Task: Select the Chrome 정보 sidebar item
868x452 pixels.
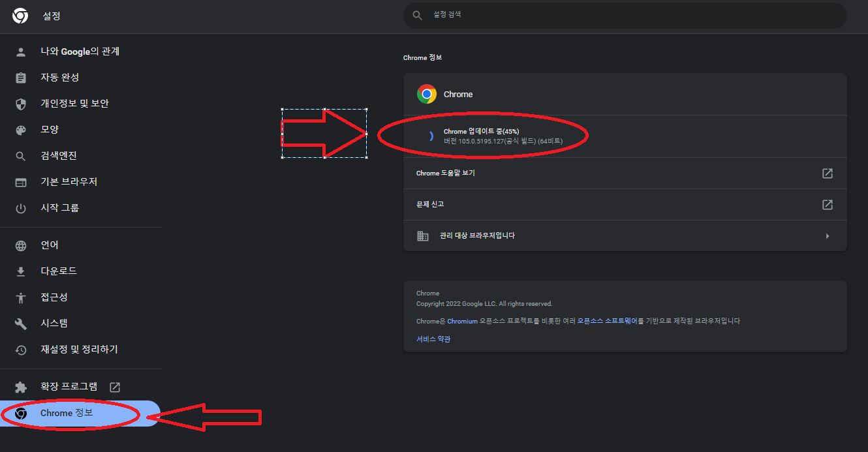Action: [80, 414]
